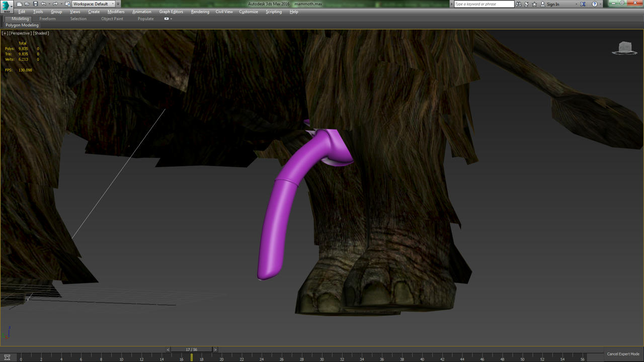
Task: Open the Animation menu
Action: (x=142, y=12)
